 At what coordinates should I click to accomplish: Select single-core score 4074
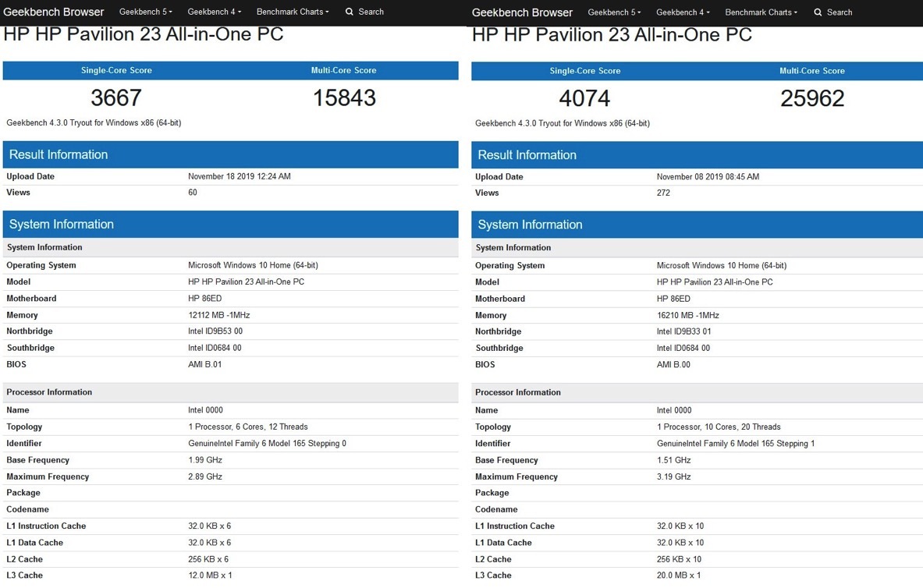(584, 98)
